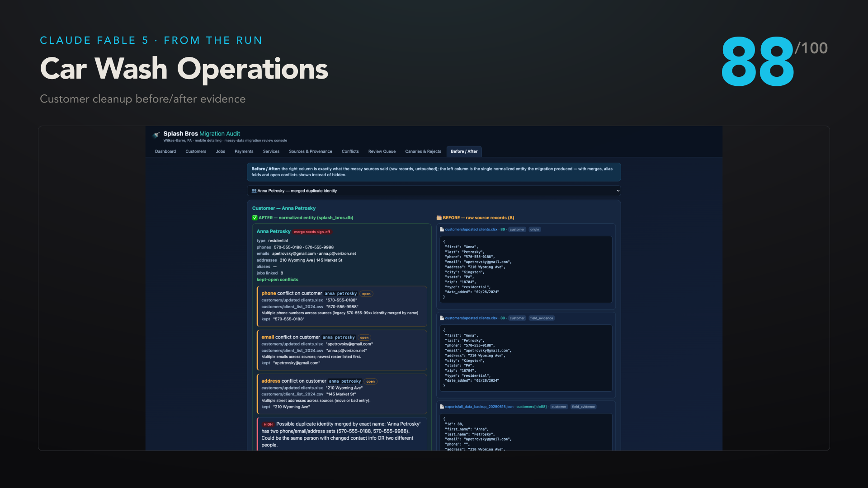The width and height of the screenshot is (868, 488).
Task: Switch to Sources & Provenance tab
Action: (311, 151)
